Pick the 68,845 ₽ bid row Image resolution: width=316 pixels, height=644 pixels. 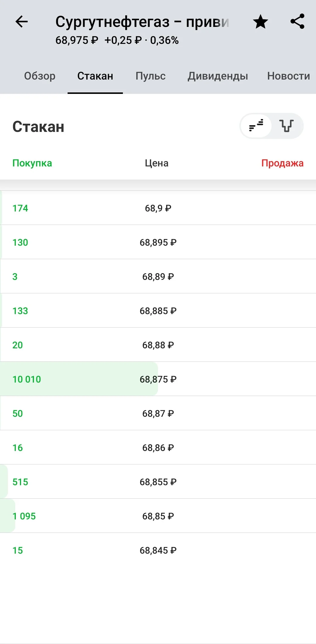[158, 550]
